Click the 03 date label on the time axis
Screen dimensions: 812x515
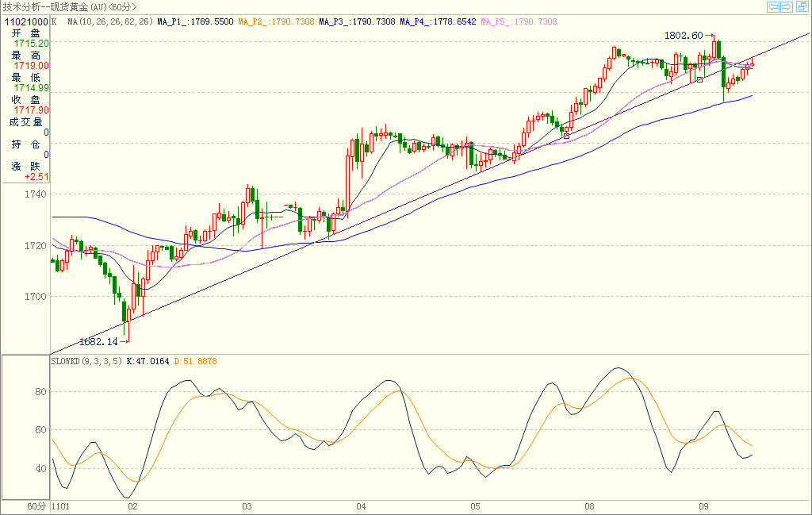[247, 506]
